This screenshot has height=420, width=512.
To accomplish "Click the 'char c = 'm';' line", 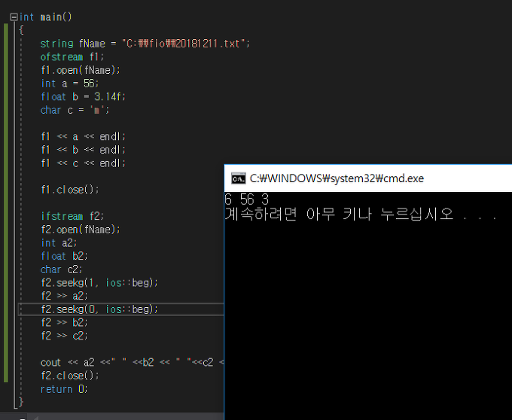I will coord(75,110).
